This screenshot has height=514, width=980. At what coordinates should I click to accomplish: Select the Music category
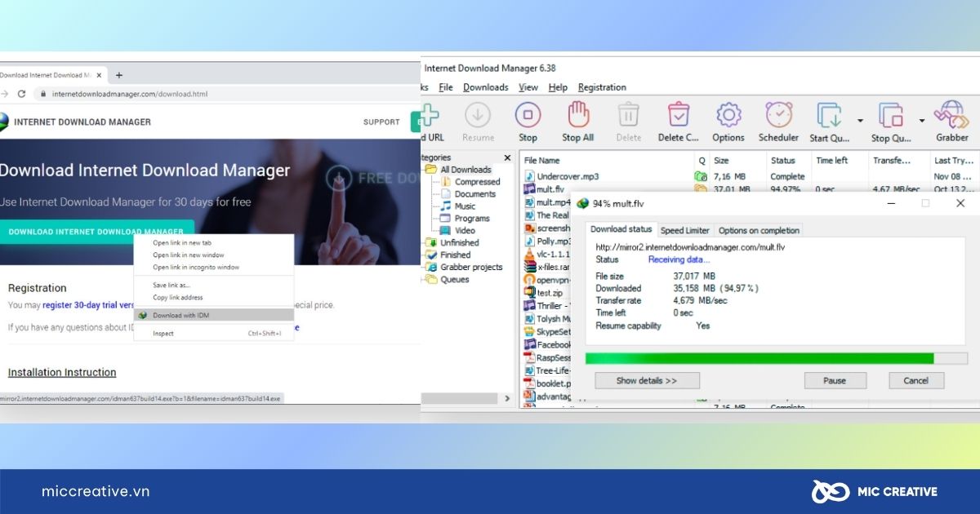point(458,206)
